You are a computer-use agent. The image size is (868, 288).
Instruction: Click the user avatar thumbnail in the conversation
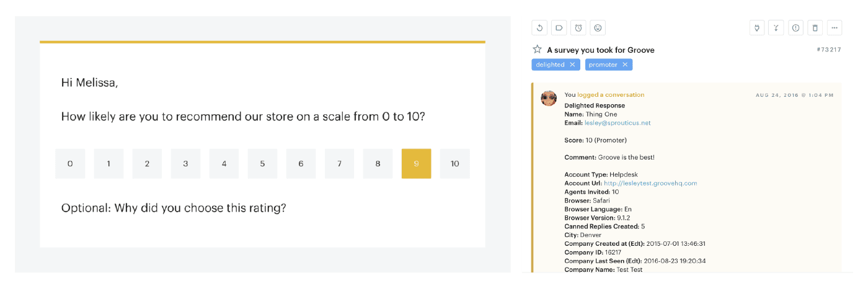pyautogui.click(x=549, y=98)
